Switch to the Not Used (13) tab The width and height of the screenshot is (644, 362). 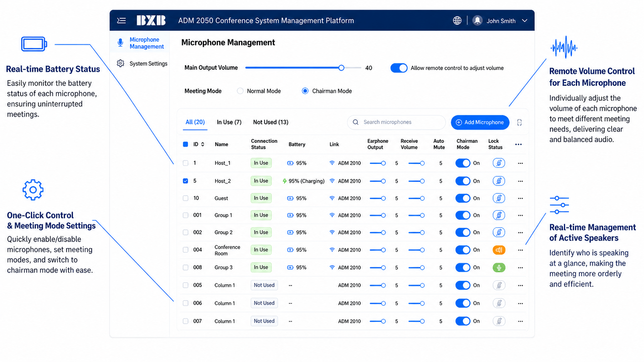[x=271, y=122]
